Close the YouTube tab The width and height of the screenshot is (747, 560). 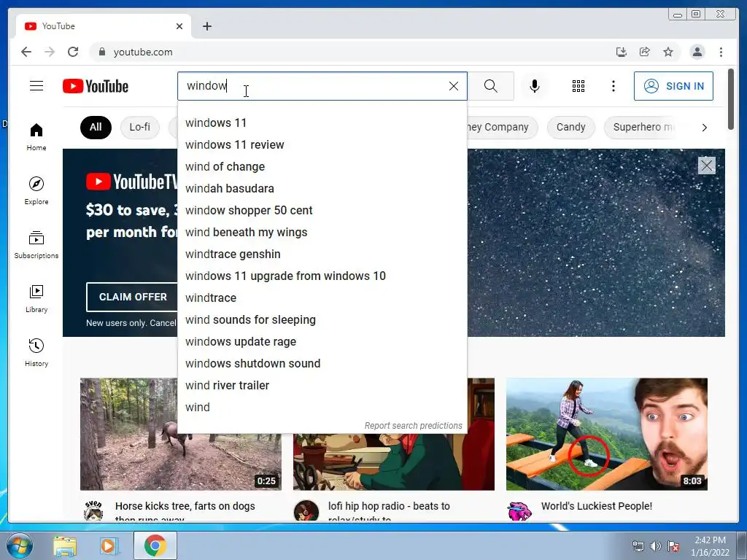[x=179, y=26]
